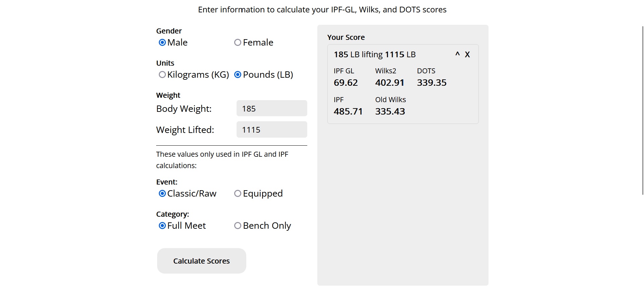This screenshot has height=289, width=644.
Task: Remove the score result with the X icon
Action: 467,55
